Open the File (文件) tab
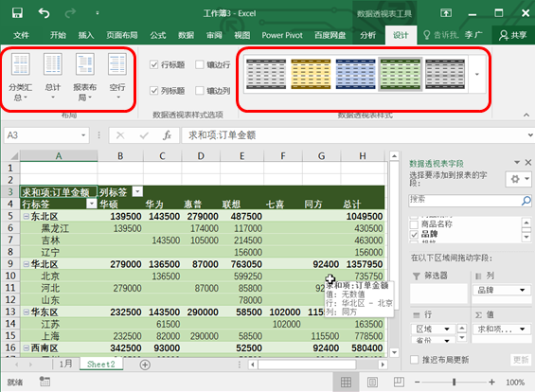 21,35
